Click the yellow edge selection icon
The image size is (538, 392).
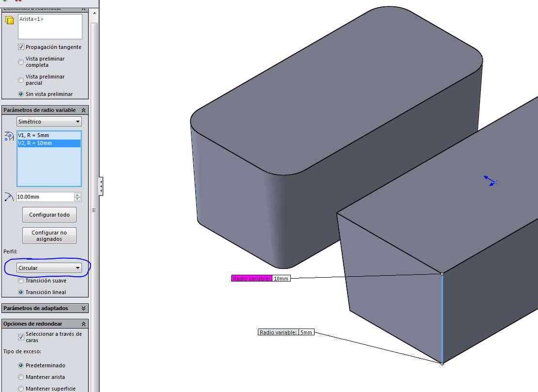click(x=9, y=20)
